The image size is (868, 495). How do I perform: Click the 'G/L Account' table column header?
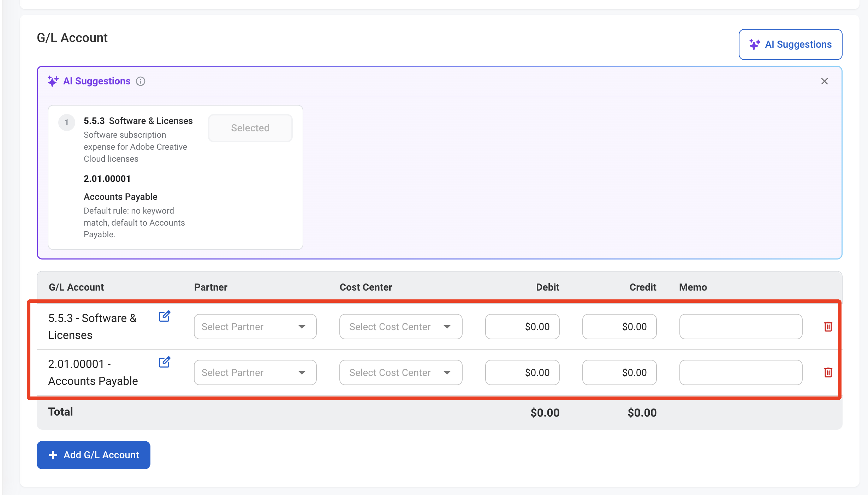[76, 287]
